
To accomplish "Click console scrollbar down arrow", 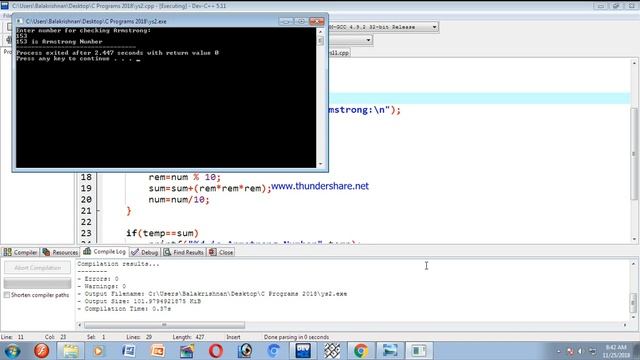I will pos(320,164).
